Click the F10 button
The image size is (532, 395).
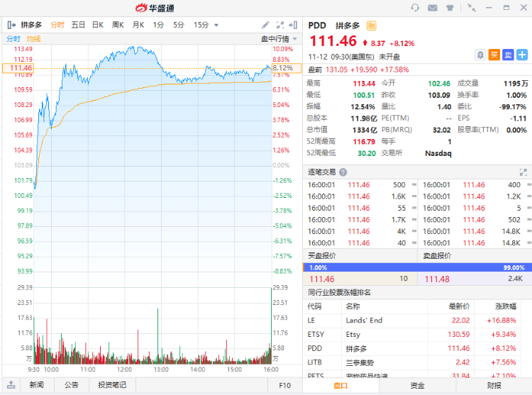(x=284, y=385)
